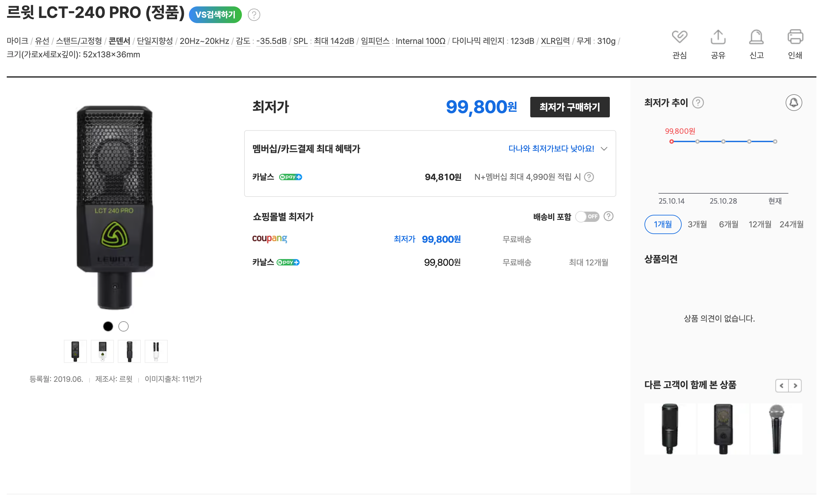This screenshot has width=827, height=504.
Task: Click help icon beside 최저가 추이
Action: pos(698,103)
